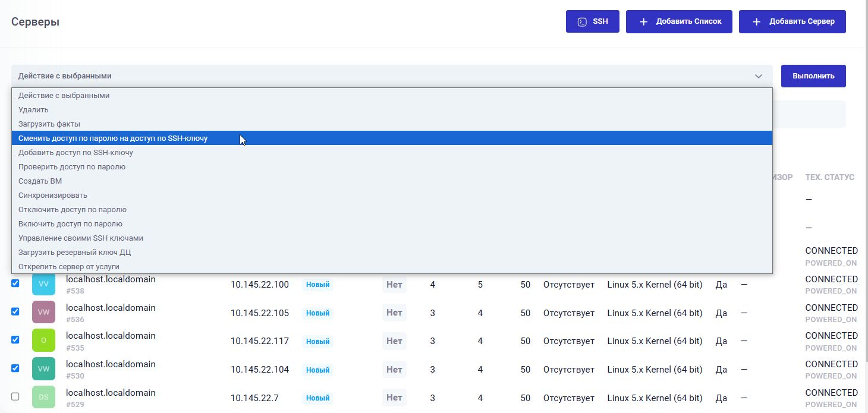Choose Открепить сервер от услуги option

[69, 267]
